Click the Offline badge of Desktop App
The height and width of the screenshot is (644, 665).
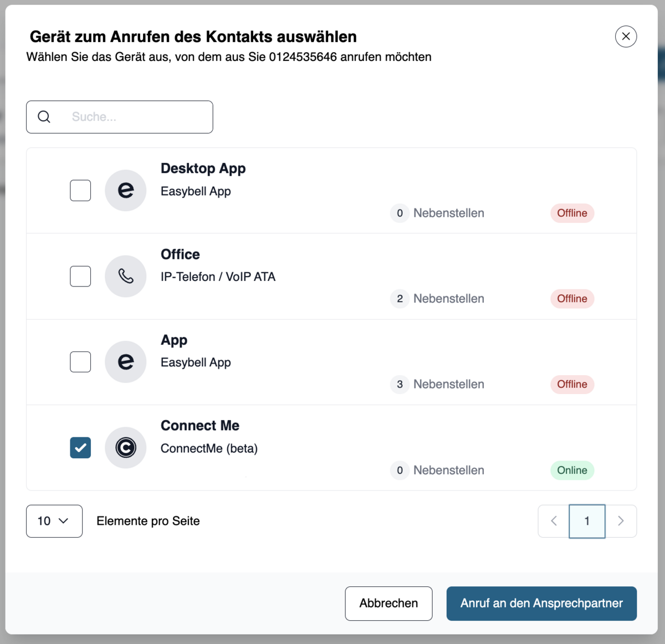point(572,213)
